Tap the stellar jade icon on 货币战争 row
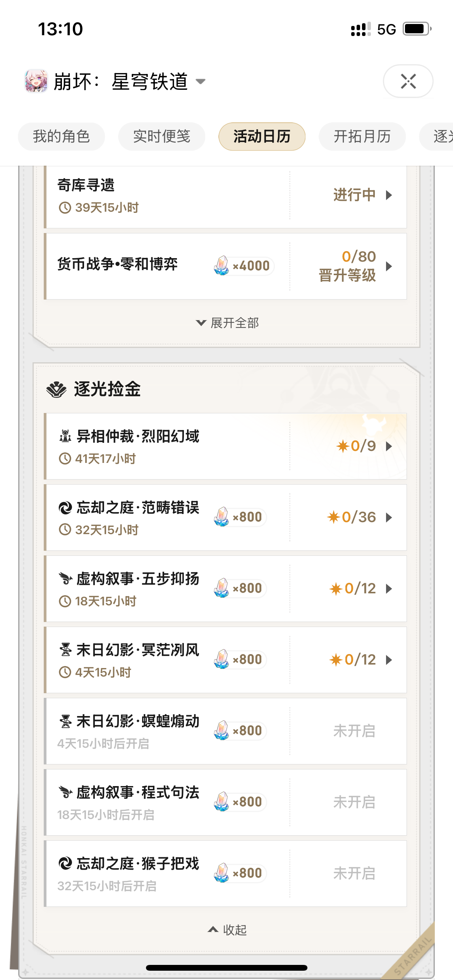 click(x=221, y=266)
